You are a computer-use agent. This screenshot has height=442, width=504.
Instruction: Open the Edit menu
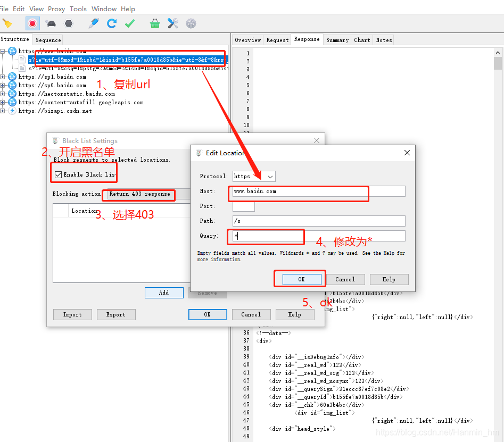click(x=19, y=9)
